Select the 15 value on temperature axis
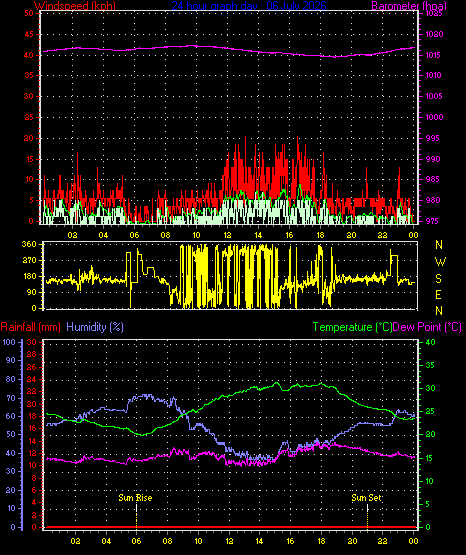This screenshot has width=466, height=555. [429, 458]
